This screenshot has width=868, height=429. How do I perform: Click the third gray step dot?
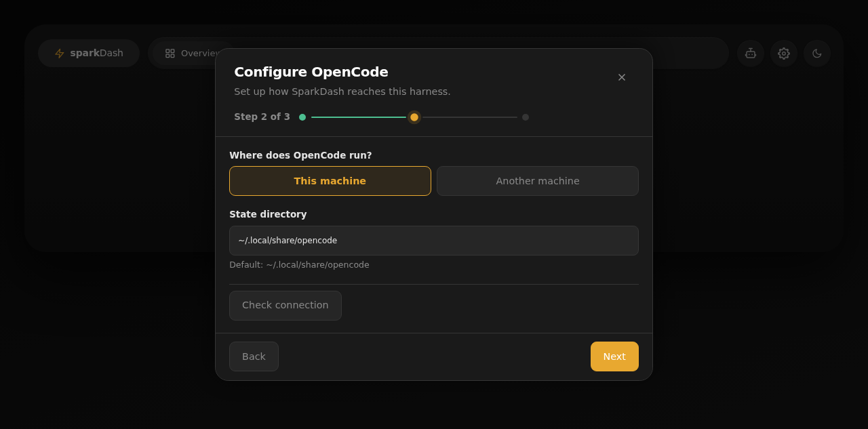[x=526, y=117]
